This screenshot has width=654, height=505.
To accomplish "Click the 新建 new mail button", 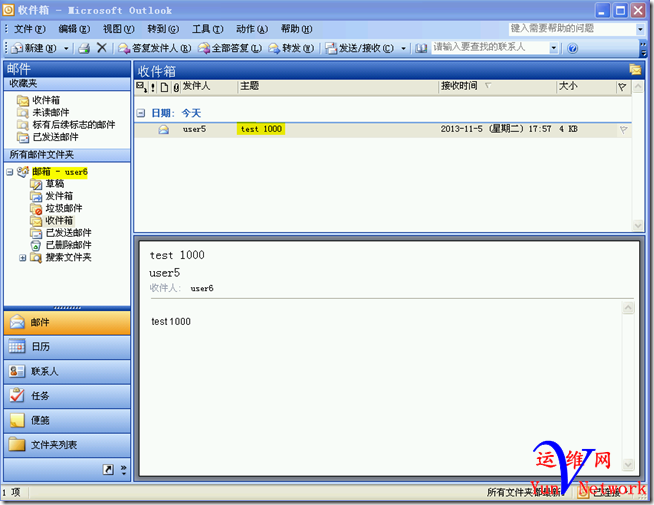I will (x=34, y=48).
